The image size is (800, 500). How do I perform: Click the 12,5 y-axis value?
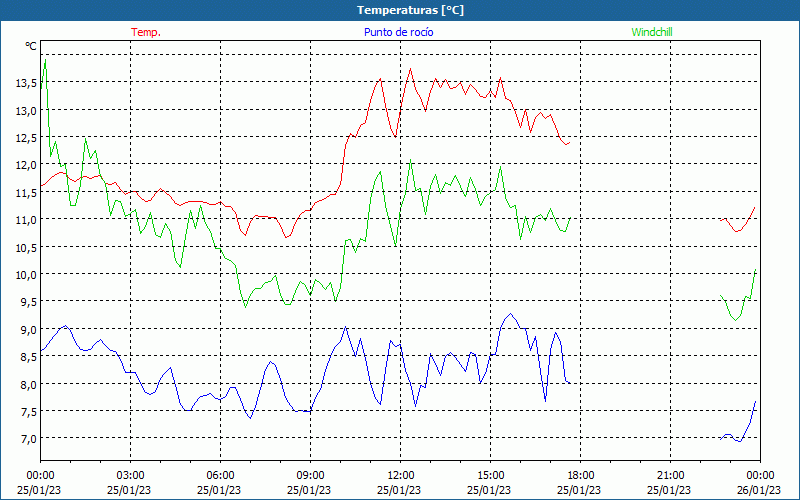(x=26, y=138)
